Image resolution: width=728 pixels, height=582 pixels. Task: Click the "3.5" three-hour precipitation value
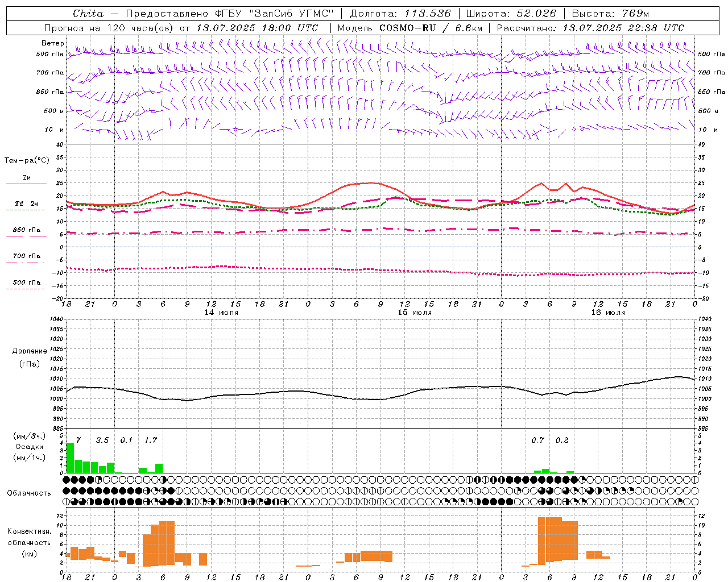click(x=102, y=440)
